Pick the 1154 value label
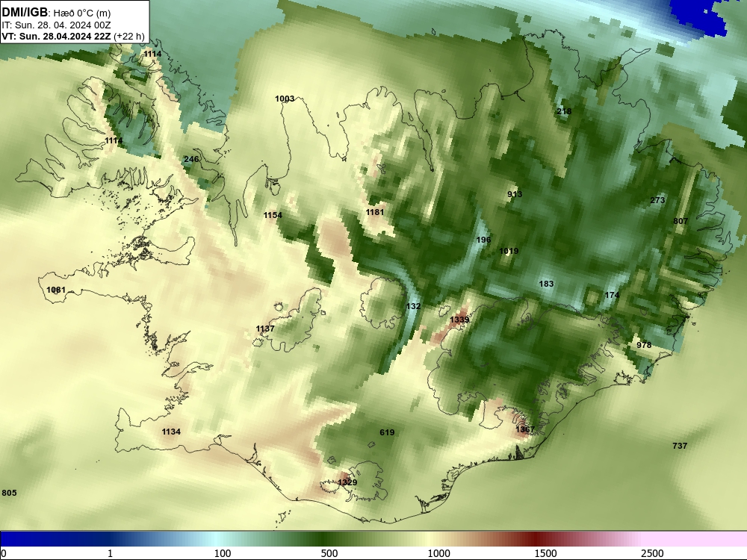This screenshot has height=560, width=747. click(273, 215)
